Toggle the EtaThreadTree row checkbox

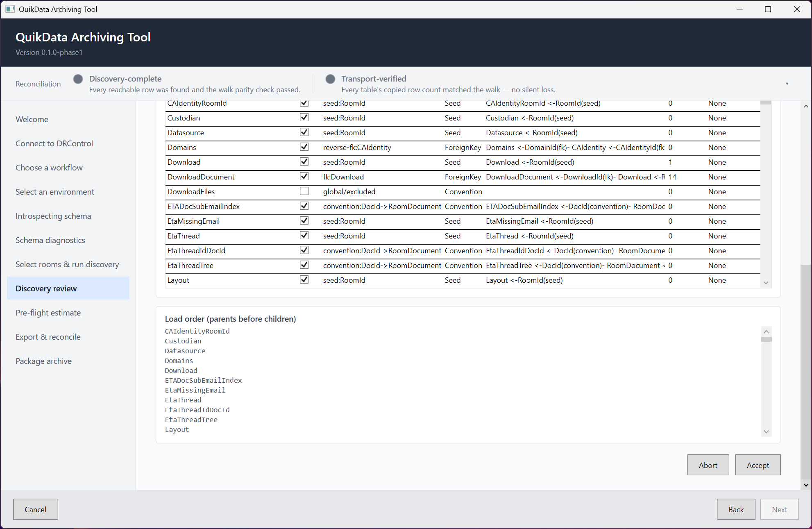(x=304, y=265)
